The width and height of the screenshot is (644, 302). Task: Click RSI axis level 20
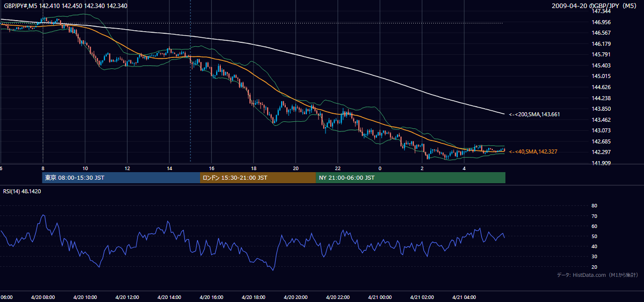(594, 267)
